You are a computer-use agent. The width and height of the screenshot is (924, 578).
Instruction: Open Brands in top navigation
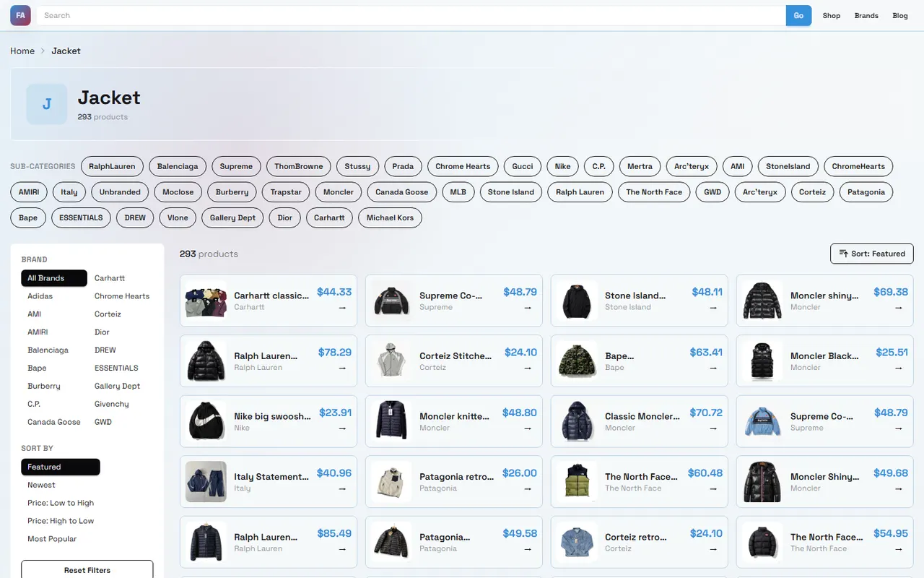[866, 15]
